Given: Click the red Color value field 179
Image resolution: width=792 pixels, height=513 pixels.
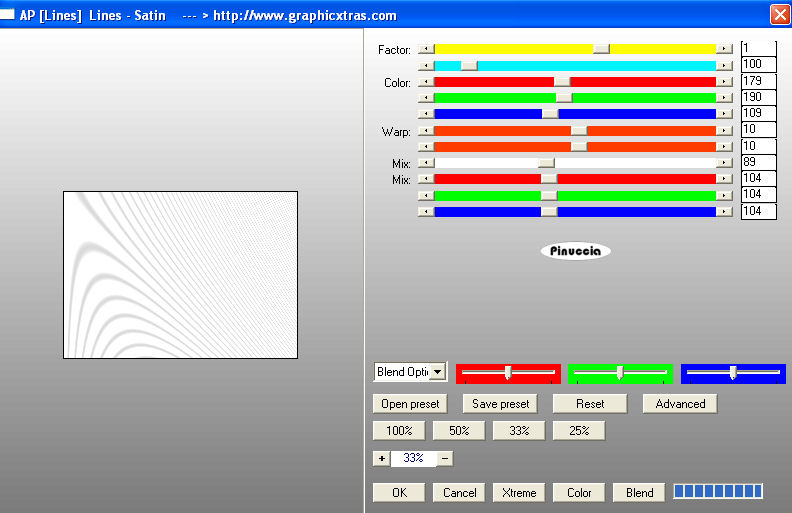Looking at the screenshot, I should click(x=759, y=81).
